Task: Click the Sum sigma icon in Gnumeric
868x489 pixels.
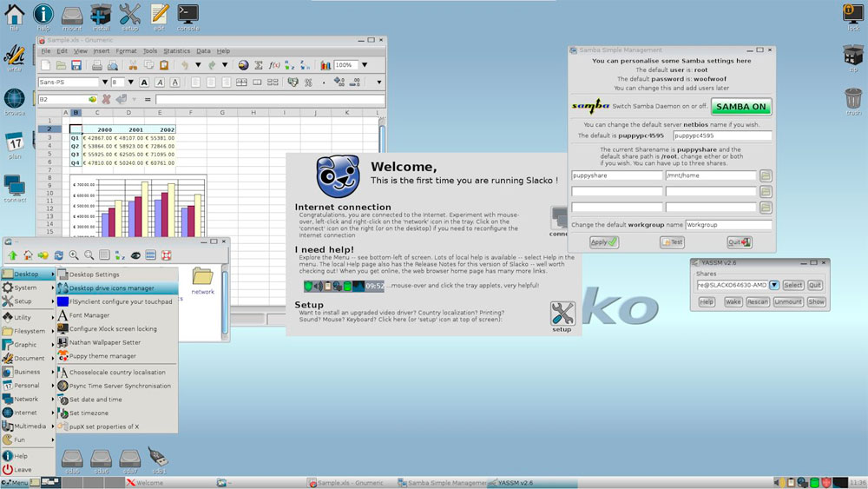Action: pos(259,65)
